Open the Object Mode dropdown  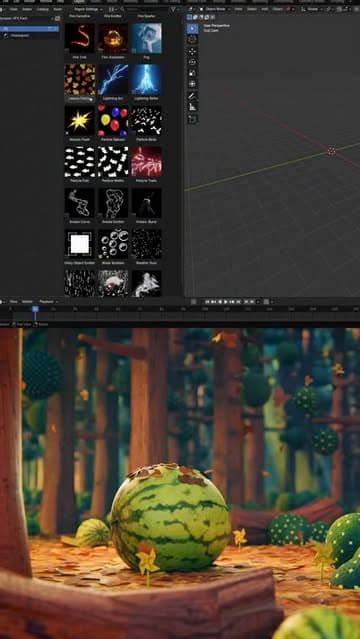pos(214,9)
